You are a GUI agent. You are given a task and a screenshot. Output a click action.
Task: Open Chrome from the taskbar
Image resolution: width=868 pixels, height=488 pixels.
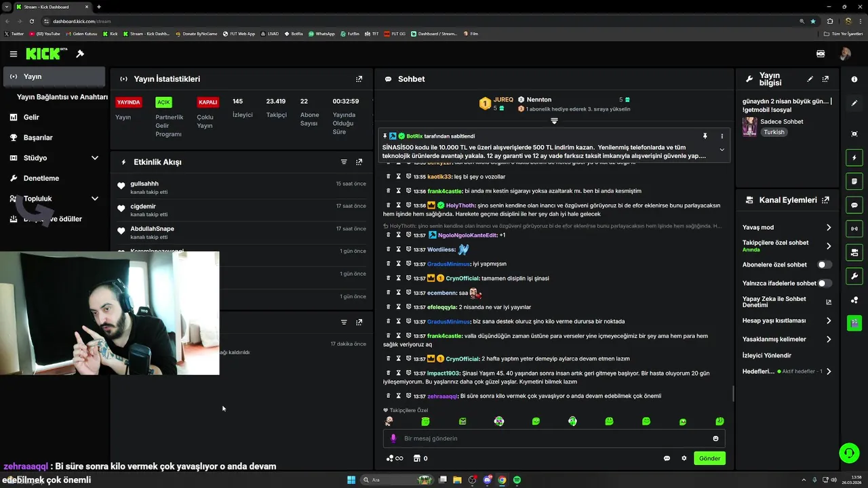[x=502, y=480]
